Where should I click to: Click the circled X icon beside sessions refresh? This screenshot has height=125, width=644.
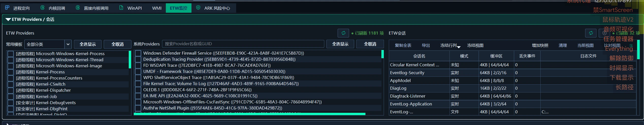(604, 33)
